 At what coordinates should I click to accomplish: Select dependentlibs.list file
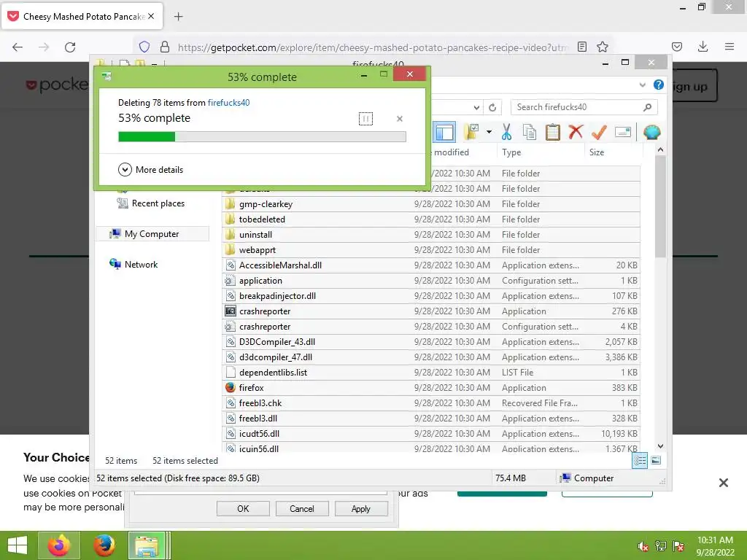431,373
